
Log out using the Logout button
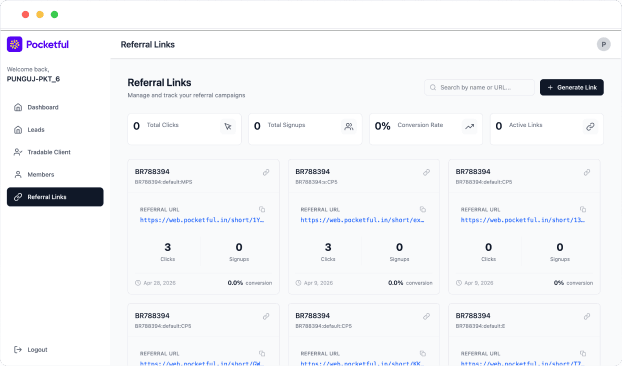coord(31,349)
